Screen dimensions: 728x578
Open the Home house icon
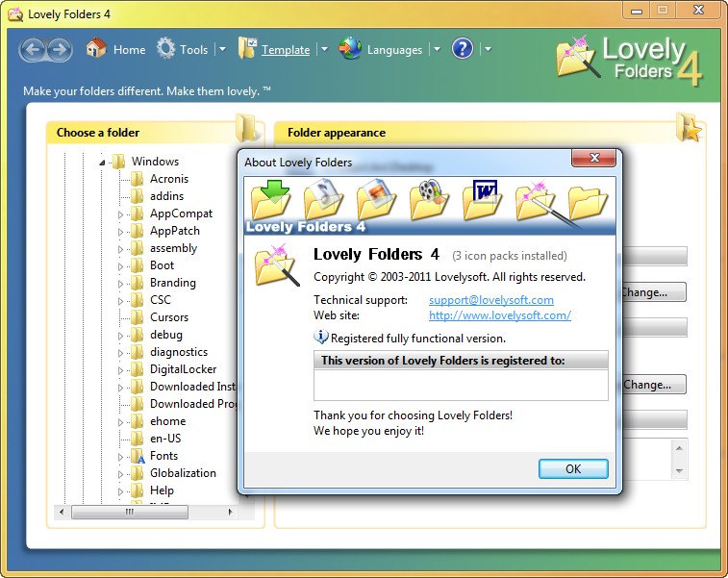[96, 48]
